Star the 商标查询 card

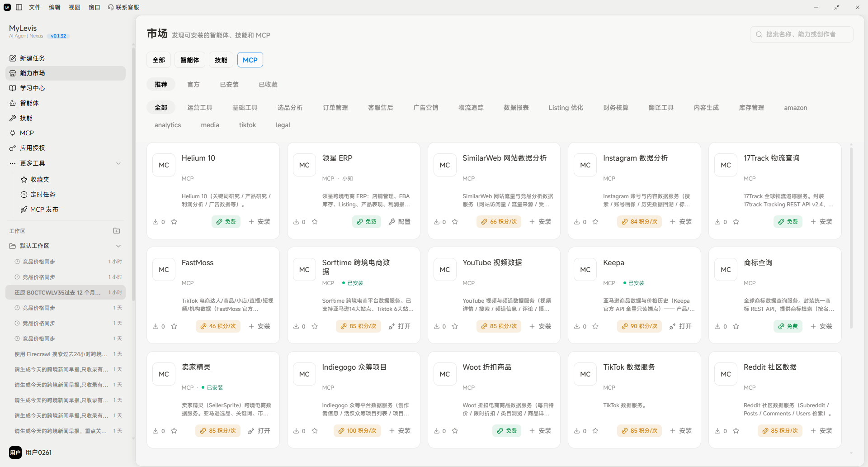pos(736,326)
